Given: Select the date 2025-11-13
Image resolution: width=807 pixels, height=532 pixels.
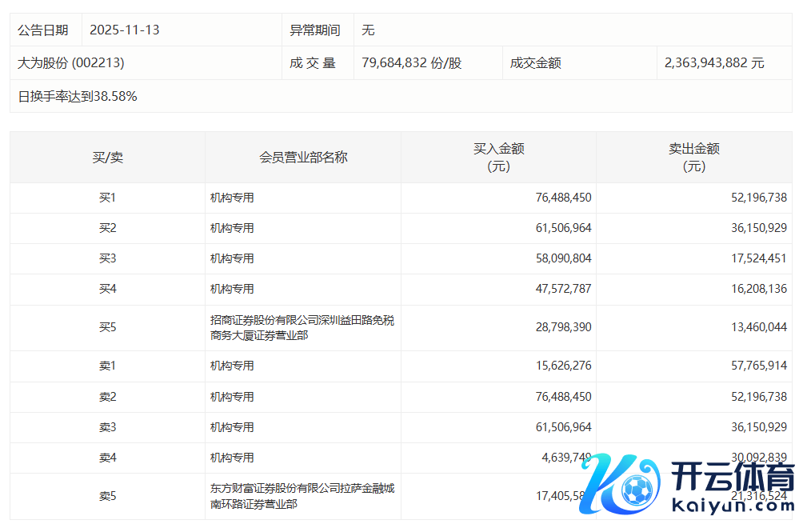Looking at the screenshot, I should [125, 30].
